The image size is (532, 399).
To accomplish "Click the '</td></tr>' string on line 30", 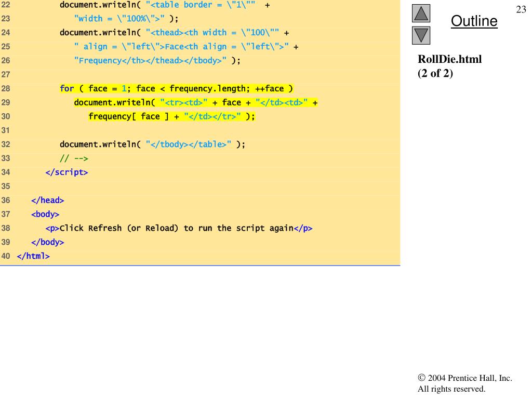I will (x=212, y=116).
